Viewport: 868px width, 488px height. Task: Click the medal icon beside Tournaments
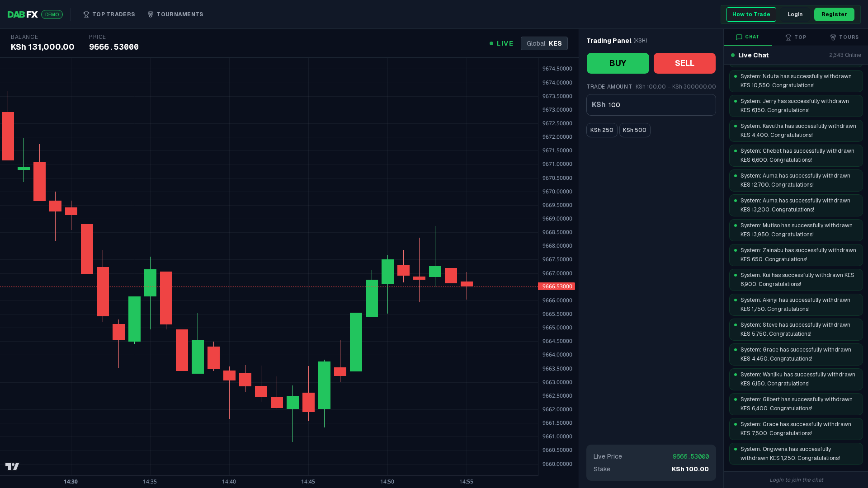point(151,14)
